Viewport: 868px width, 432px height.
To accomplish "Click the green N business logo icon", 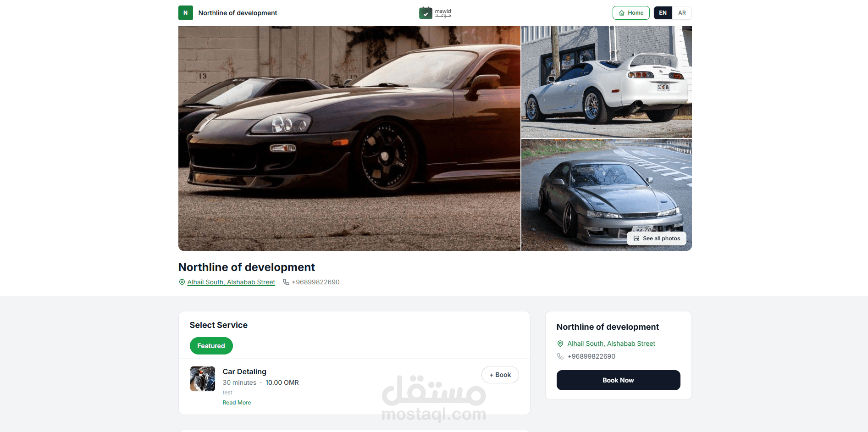I will pyautogui.click(x=185, y=13).
